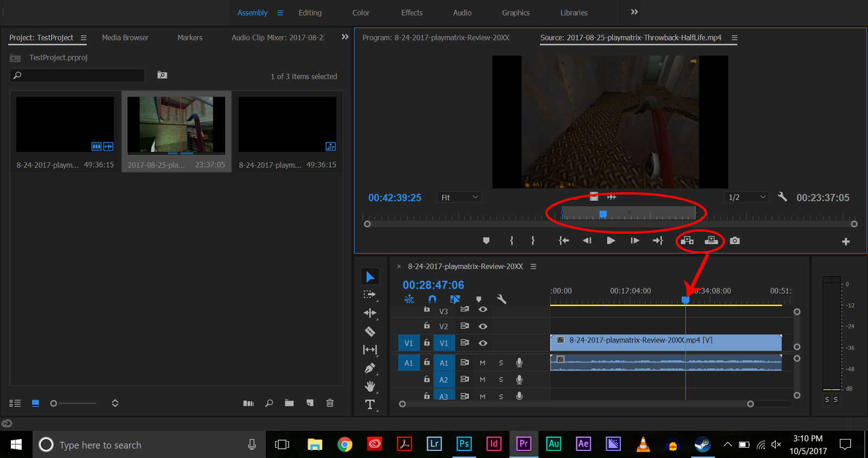Click the Insert button in Source monitor
Image resolution: width=868 pixels, height=458 pixels.
click(687, 240)
